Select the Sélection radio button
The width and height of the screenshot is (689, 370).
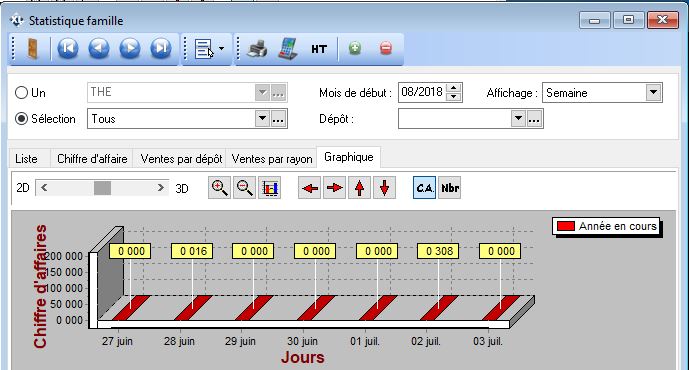21,119
